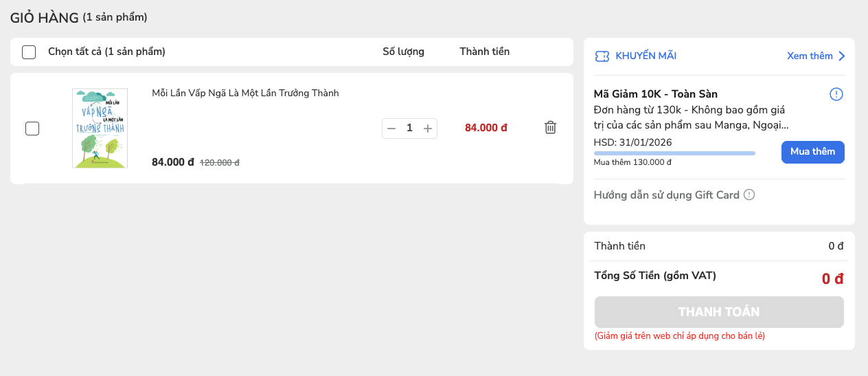Click the Mua thêm button
This screenshot has height=376, width=868.
point(812,152)
